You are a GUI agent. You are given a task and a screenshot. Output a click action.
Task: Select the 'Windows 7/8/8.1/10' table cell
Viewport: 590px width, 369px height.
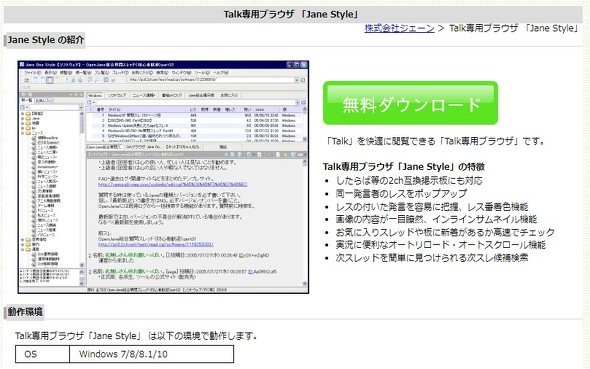pos(152,354)
